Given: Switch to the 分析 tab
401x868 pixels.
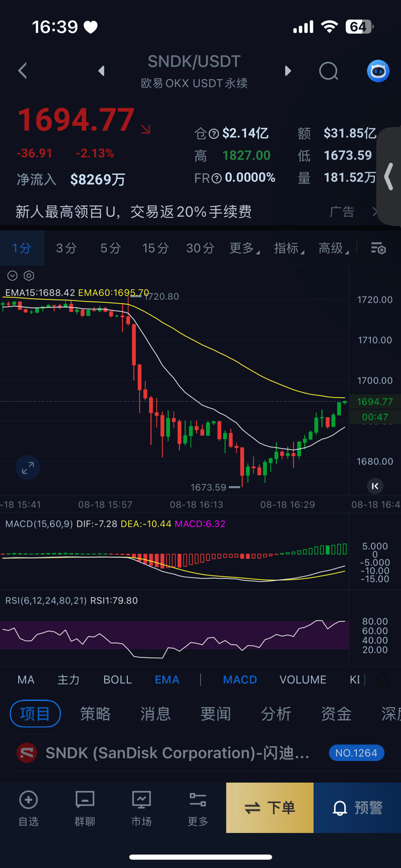Looking at the screenshot, I should (x=276, y=713).
